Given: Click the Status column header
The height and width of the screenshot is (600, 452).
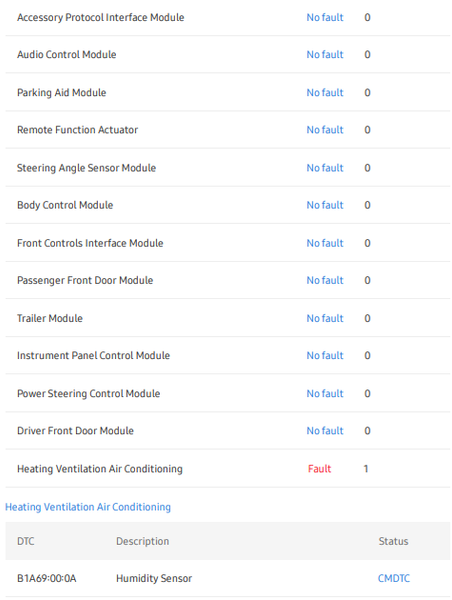Looking at the screenshot, I should 393,541.
